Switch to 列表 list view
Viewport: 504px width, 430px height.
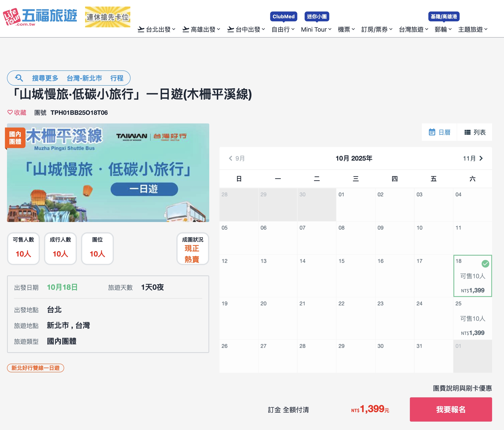[x=475, y=132]
